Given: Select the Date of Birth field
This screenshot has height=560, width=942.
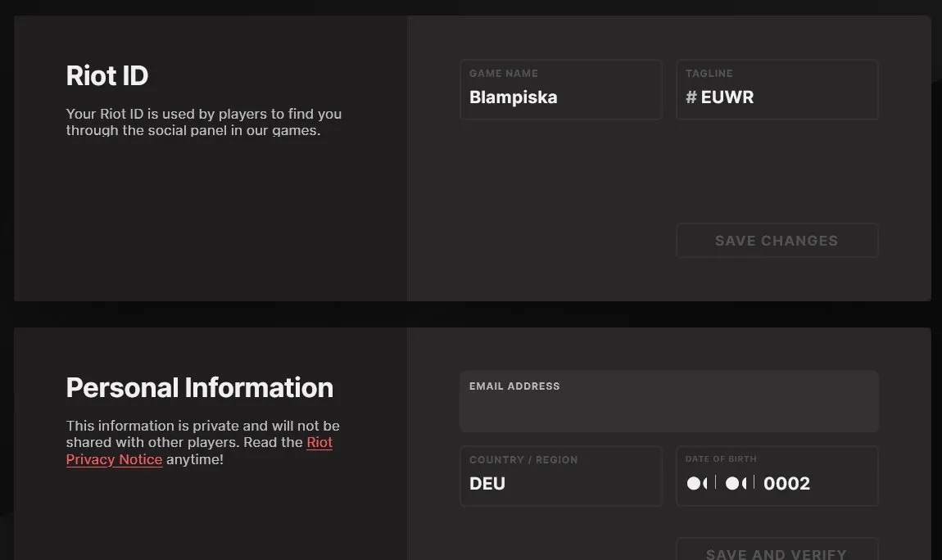Looking at the screenshot, I should tap(777, 476).
